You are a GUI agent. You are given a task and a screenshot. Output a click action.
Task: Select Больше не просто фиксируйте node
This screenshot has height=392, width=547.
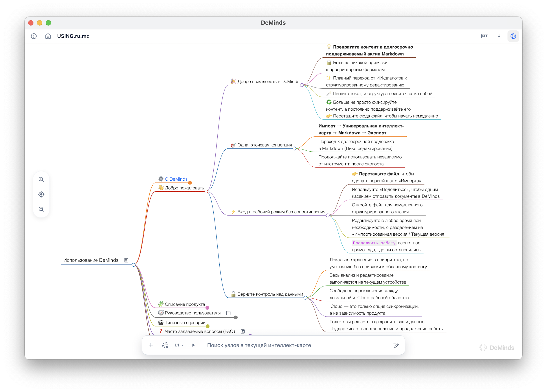click(368, 106)
